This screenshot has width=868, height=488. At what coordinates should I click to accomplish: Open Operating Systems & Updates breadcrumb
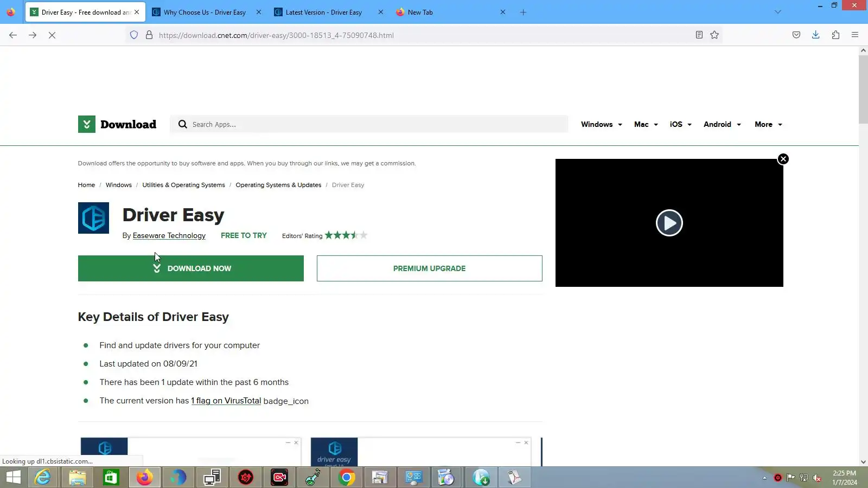pyautogui.click(x=278, y=185)
